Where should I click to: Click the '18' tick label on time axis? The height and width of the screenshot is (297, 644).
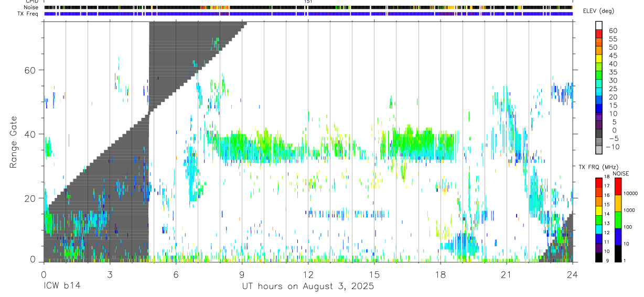tap(441, 275)
